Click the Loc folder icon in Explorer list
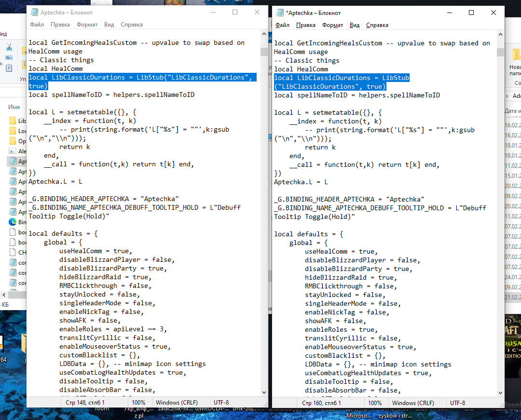 (13, 131)
